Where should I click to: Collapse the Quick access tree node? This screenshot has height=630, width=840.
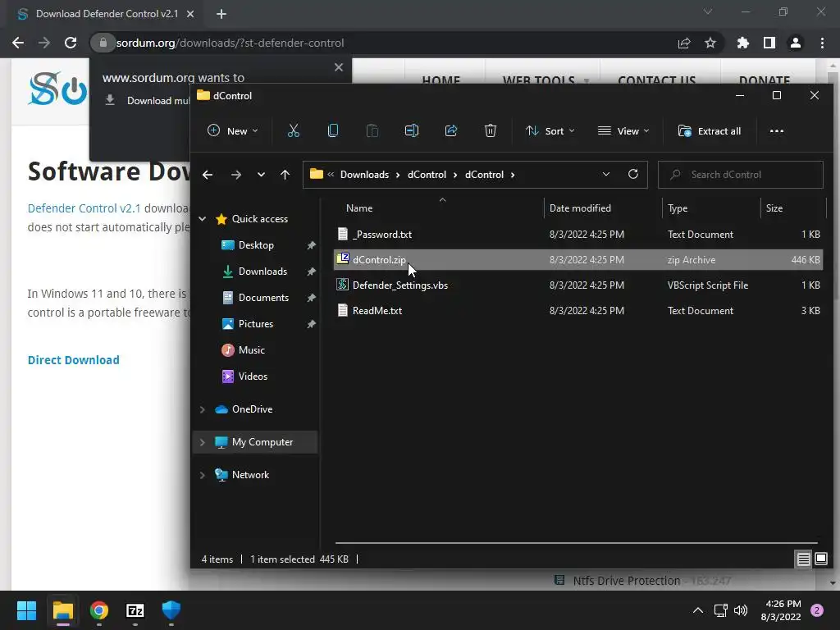[x=203, y=218]
